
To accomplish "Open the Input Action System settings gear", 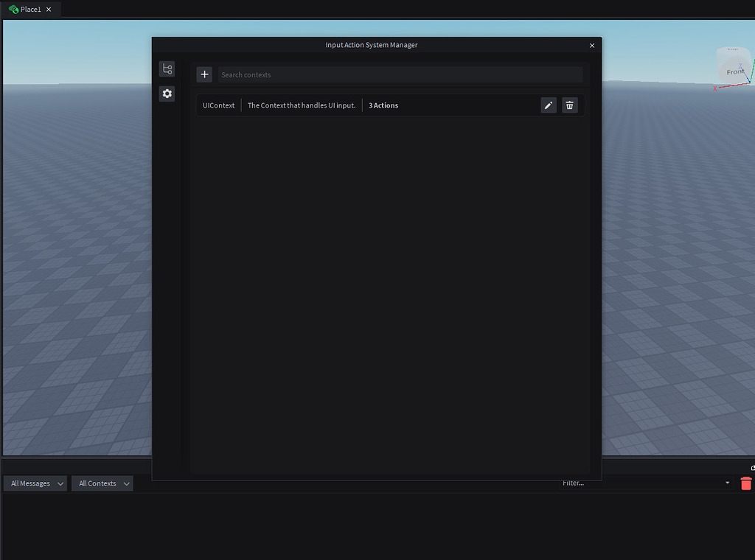I will click(x=167, y=94).
